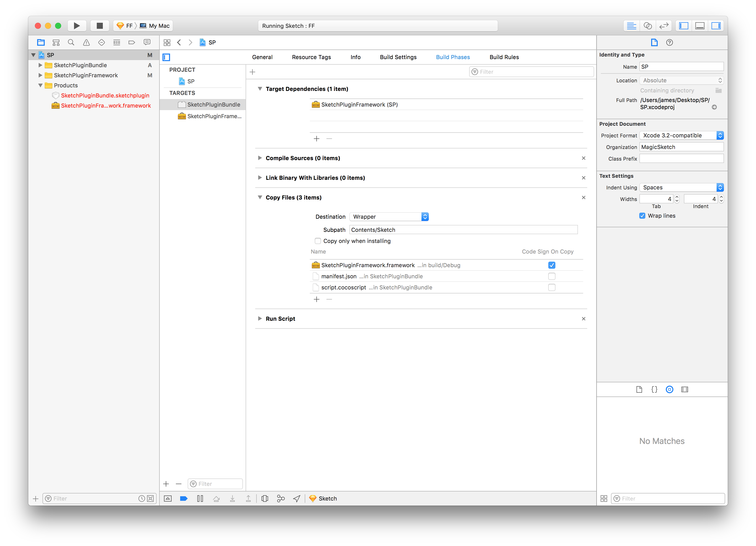Open the Find navigator magnifier icon
Image resolution: width=756 pixels, height=546 pixels.
(x=71, y=42)
